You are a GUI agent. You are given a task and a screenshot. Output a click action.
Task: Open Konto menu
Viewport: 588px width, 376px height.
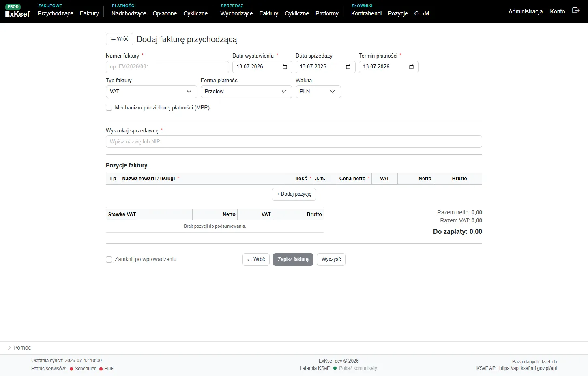(x=558, y=11)
